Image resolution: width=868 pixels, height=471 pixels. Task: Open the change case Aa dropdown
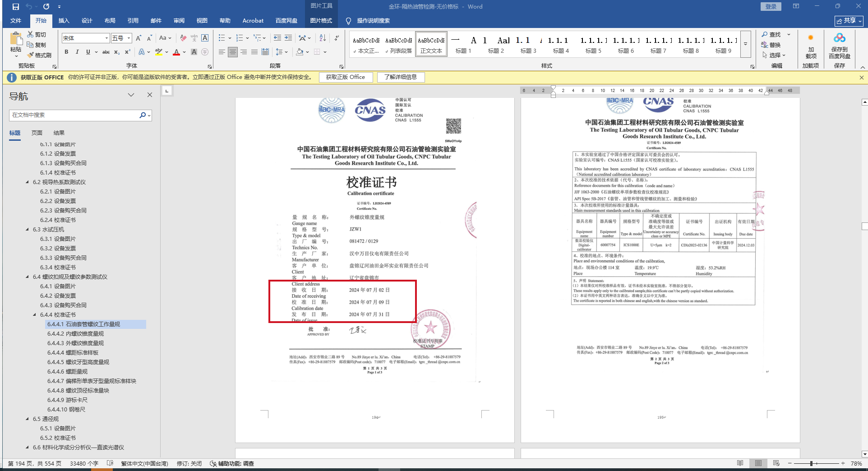(165, 38)
